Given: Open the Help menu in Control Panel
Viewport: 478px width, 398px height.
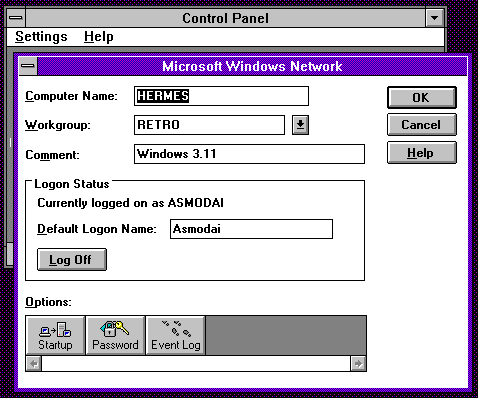Looking at the screenshot, I should point(99,37).
